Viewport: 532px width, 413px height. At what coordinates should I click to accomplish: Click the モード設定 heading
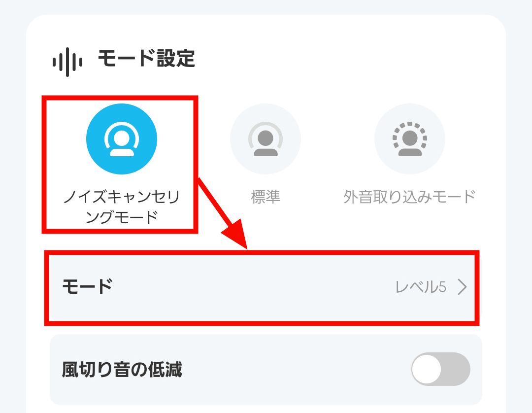(147, 58)
